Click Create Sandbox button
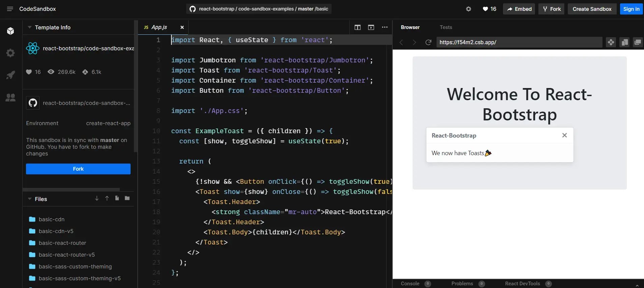644x288 pixels. pyautogui.click(x=592, y=9)
